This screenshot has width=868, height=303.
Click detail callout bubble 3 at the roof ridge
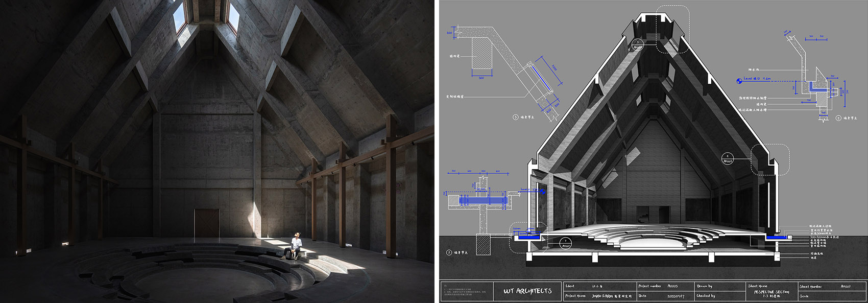pos(637,45)
